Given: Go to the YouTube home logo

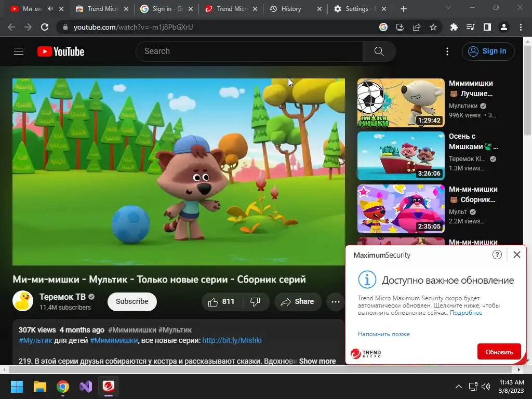Looking at the screenshot, I should [x=61, y=51].
